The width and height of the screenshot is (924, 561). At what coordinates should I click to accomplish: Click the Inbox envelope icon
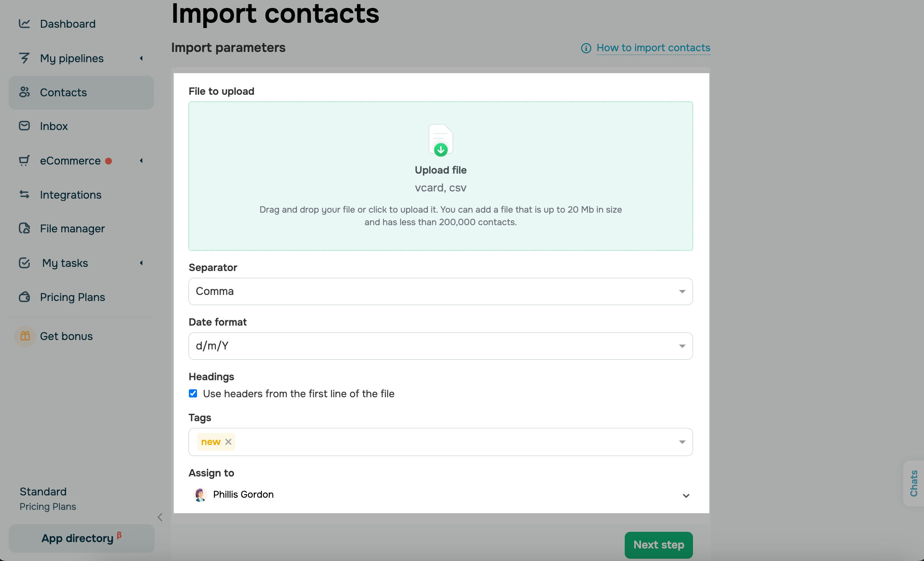coord(24,126)
